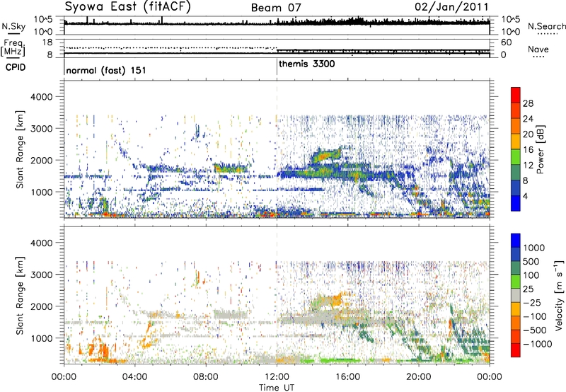Click the orange velocity patch near 15:30 at 2100 km

tap(337, 299)
